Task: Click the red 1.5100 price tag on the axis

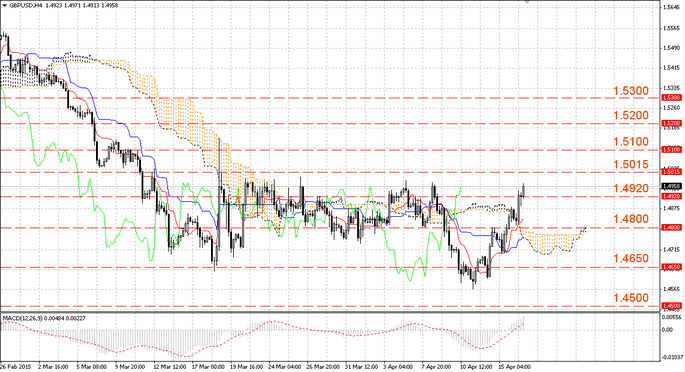Action: point(671,150)
